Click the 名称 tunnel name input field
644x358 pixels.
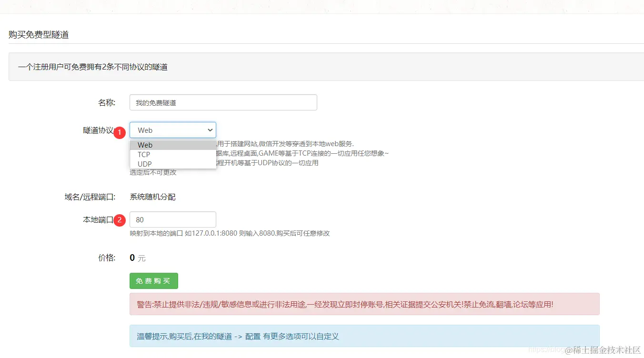(223, 102)
